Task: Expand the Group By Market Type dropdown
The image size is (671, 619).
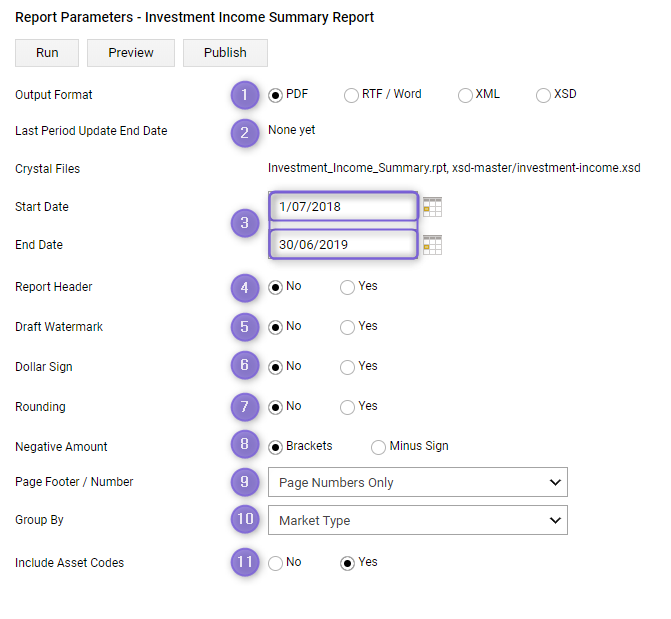Action: (418, 520)
